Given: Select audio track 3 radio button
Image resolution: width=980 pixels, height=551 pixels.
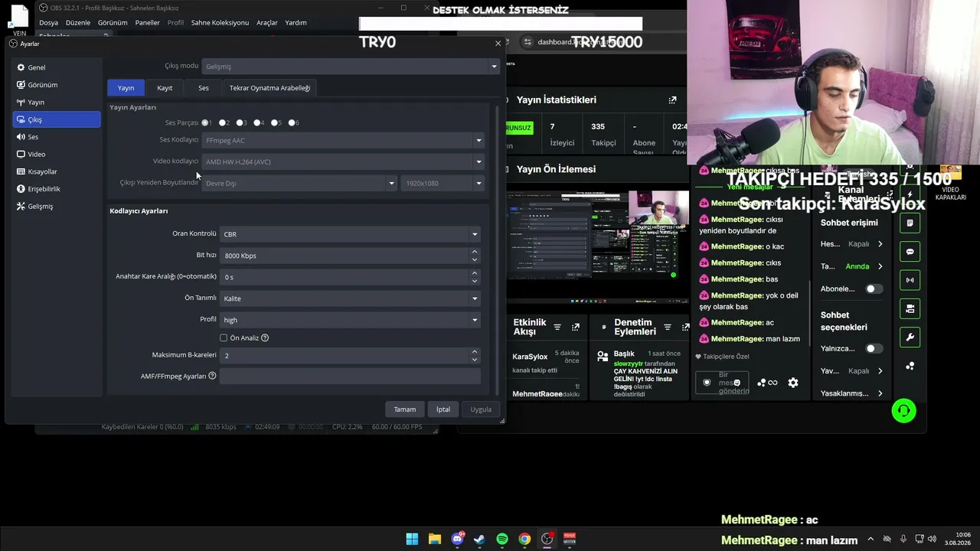Looking at the screenshot, I should pos(240,122).
